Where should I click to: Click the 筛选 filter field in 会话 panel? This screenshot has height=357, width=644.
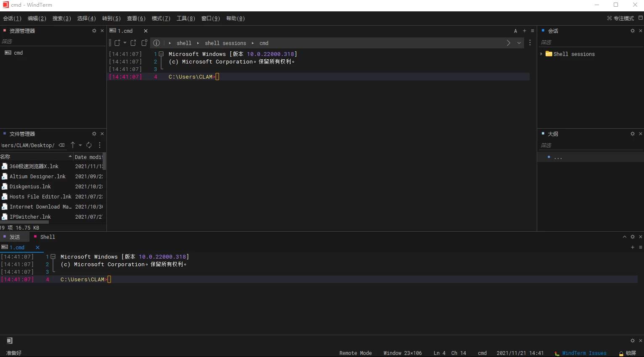coord(589,42)
